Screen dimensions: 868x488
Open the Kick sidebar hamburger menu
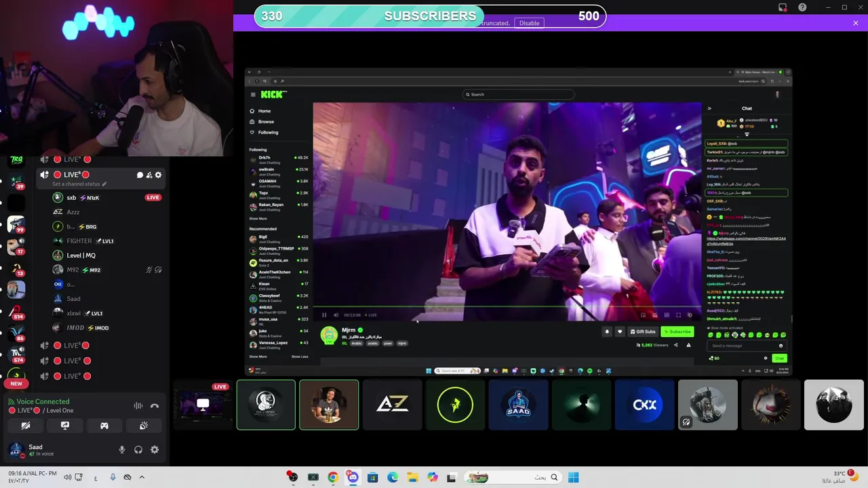coord(253,95)
